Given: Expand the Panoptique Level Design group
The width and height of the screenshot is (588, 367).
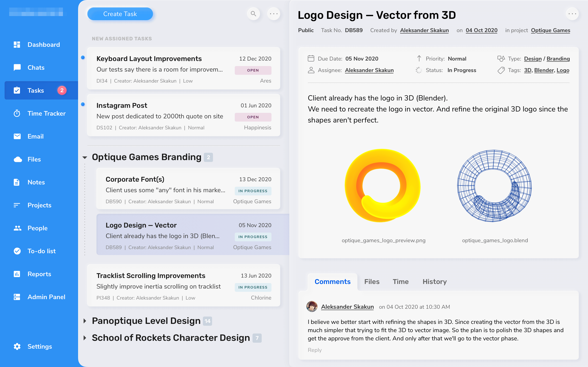Looking at the screenshot, I should tap(85, 321).
